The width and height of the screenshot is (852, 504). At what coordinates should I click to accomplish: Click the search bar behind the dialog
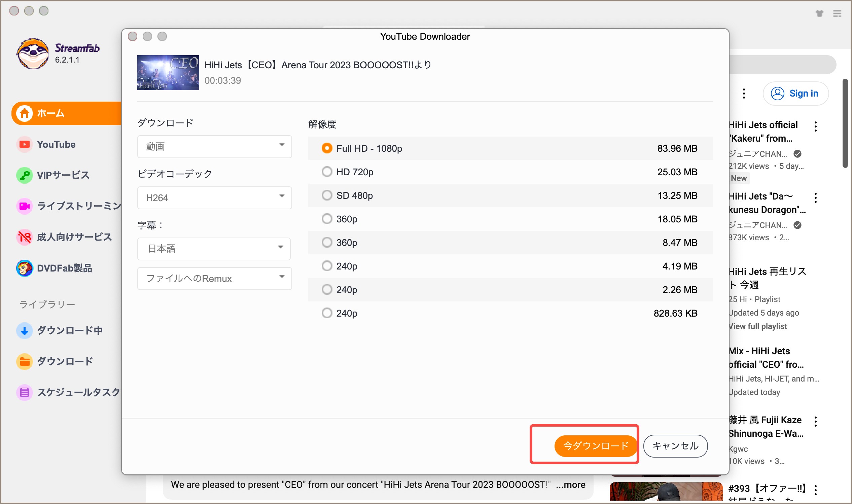[x=782, y=65]
